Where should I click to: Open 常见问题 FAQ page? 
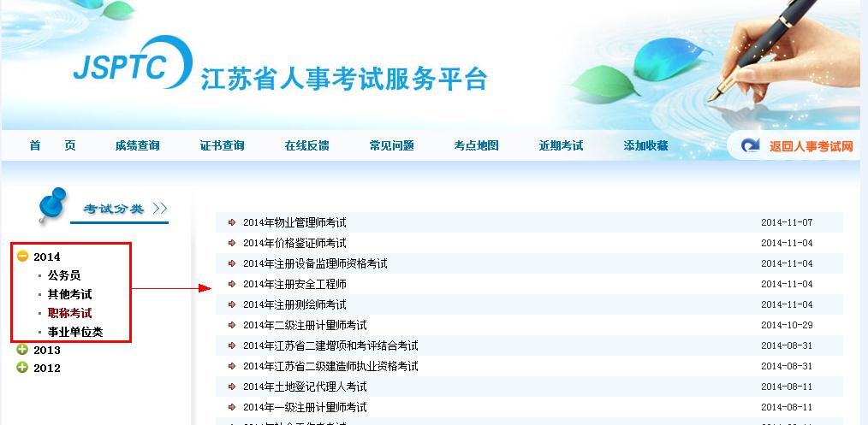[391, 146]
